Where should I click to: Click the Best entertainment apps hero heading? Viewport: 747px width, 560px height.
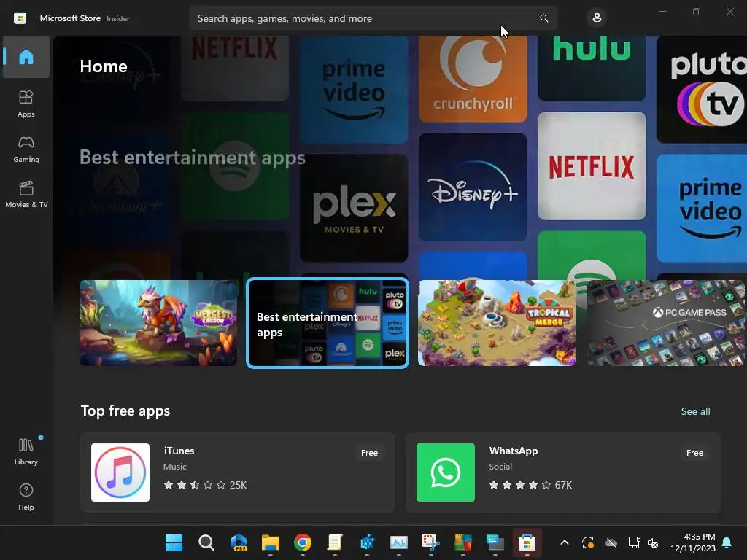tap(192, 157)
